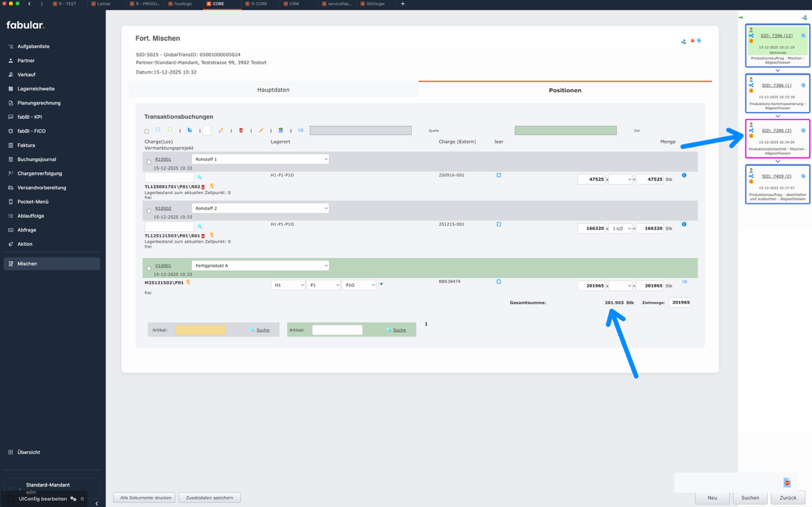Switch to the Hauptdaten tab
Screen dimensions: 812x507
click(273, 90)
